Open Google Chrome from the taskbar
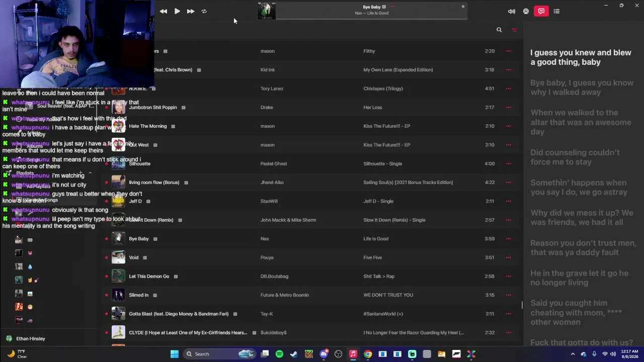The width and height of the screenshot is (644, 362). (368, 354)
